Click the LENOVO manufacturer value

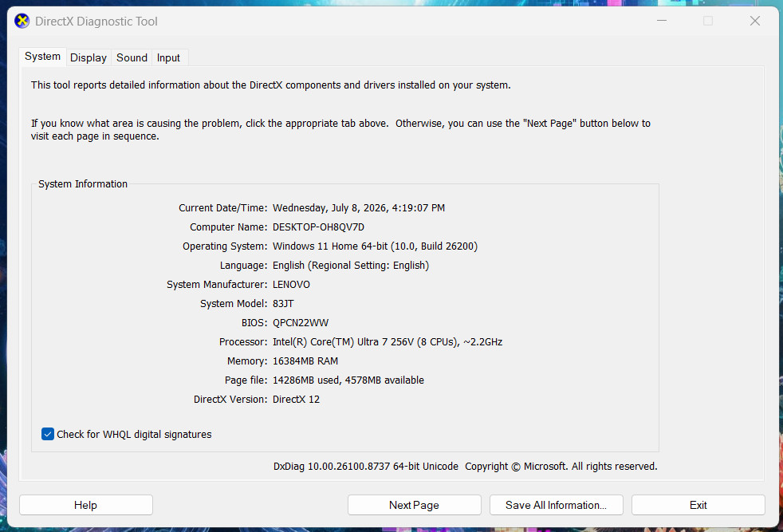coord(291,284)
